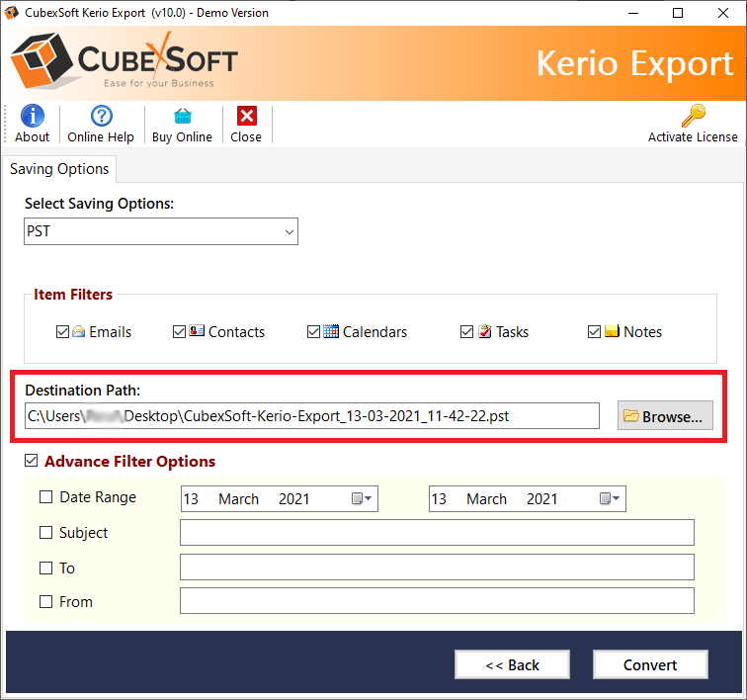Click the Browse... button
The width and height of the screenshot is (747, 700).
[665, 416]
